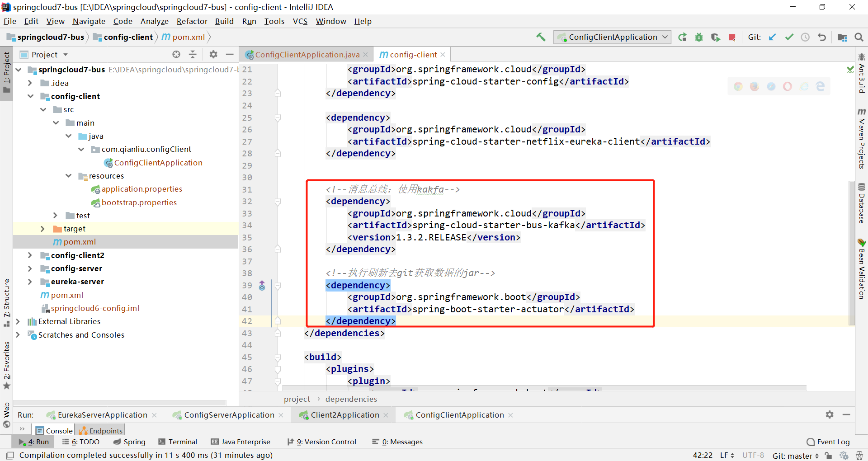Open Maven Projects side panel
This screenshot has width=868, height=461.
pyautogui.click(x=862, y=139)
